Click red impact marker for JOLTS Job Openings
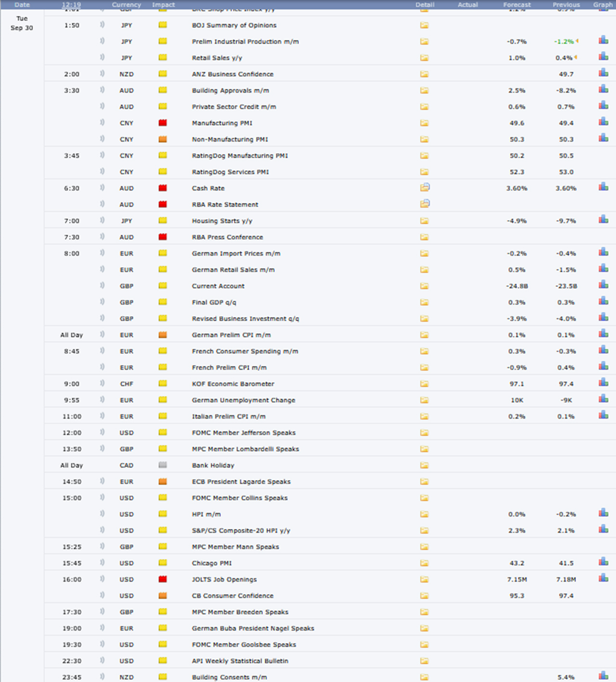The width and height of the screenshot is (616, 682). coord(163,580)
